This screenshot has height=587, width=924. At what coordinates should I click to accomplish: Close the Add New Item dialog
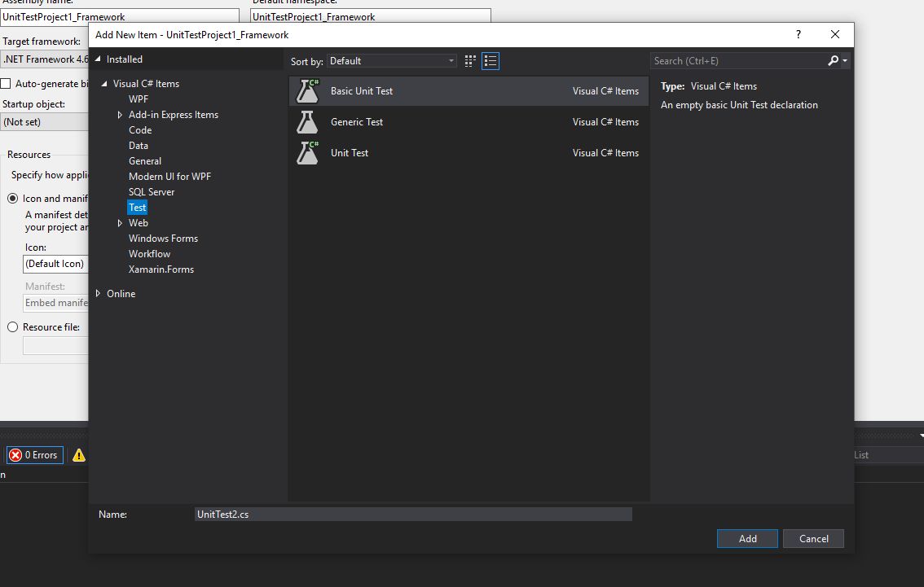click(x=835, y=34)
